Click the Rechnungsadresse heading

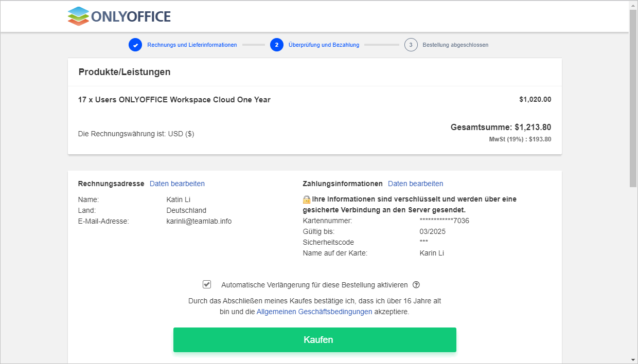coord(111,184)
